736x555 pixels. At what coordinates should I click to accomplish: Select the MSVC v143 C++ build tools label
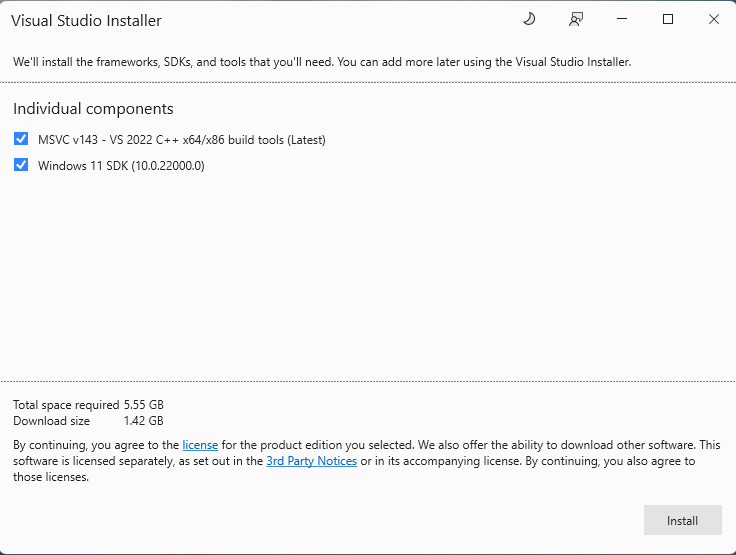pos(182,140)
